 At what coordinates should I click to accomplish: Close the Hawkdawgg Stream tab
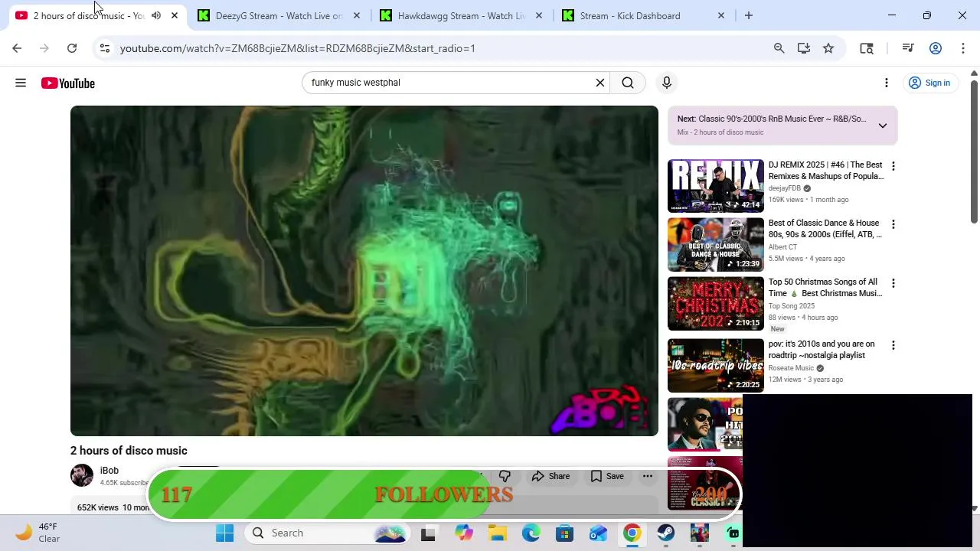click(539, 15)
